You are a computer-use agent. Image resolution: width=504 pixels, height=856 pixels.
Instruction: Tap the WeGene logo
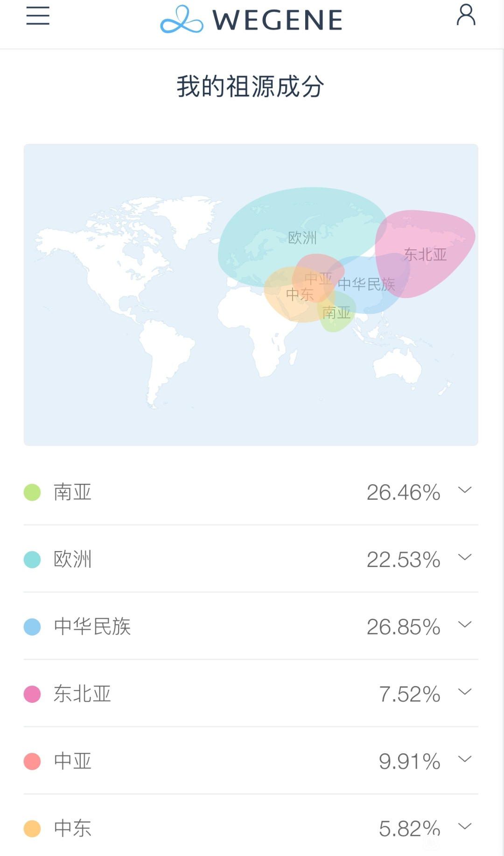pyautogui.click(x=251, y=20)
